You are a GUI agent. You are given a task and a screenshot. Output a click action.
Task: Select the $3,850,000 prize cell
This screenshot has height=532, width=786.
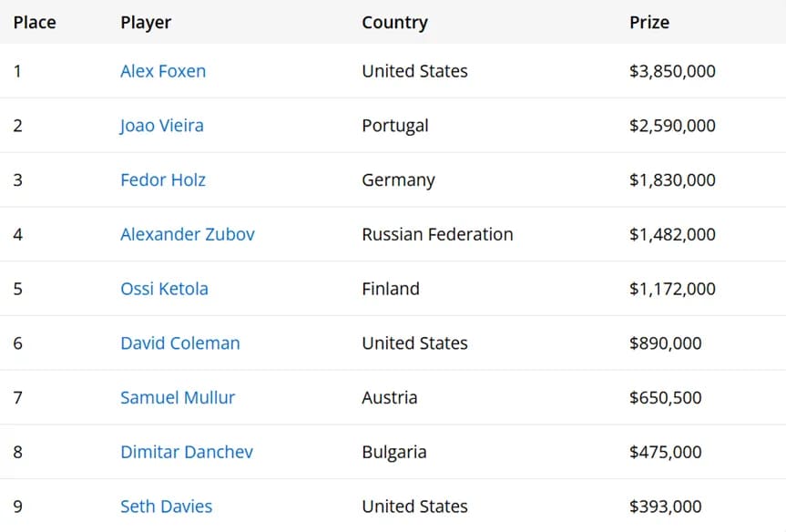pyautogui.click(x=672, y=71)
